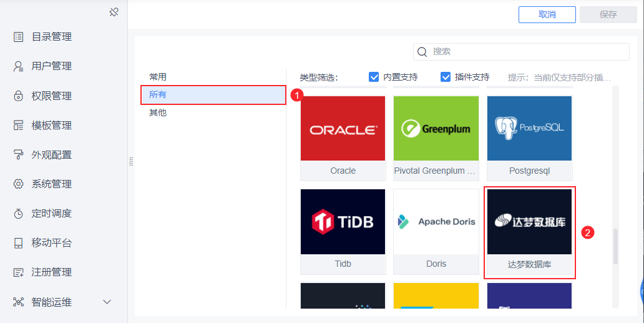Expand the 智能运维 chevron
Image resolution: width=644 pixels, height=323 pixels.
[107, 302]
